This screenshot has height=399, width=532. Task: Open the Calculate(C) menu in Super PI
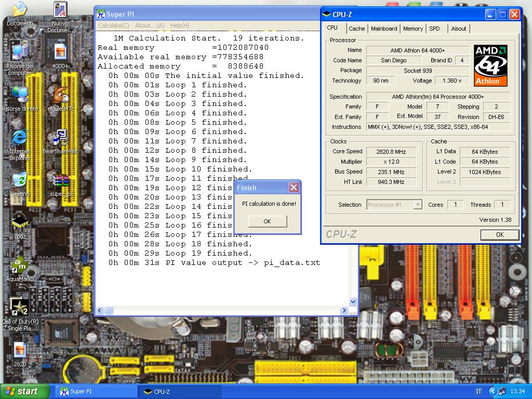pyautogui.click(x=114, y=25)
